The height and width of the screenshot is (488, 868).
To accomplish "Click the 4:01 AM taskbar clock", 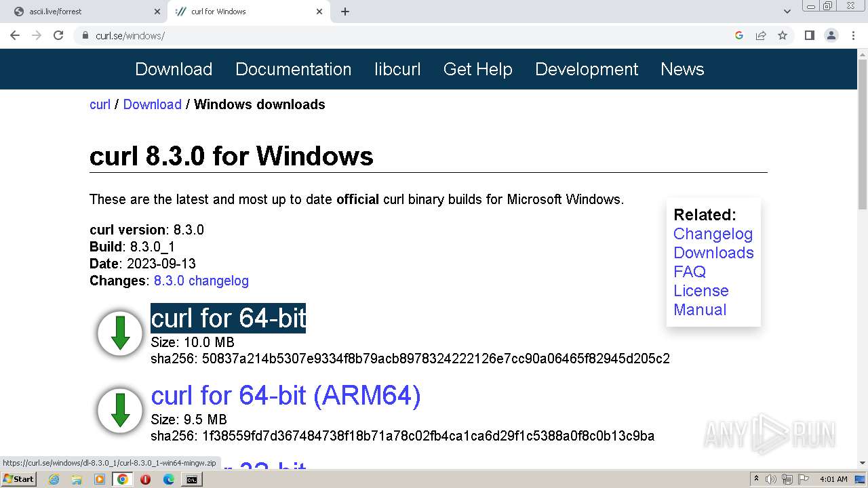I will tap(833, 479).
